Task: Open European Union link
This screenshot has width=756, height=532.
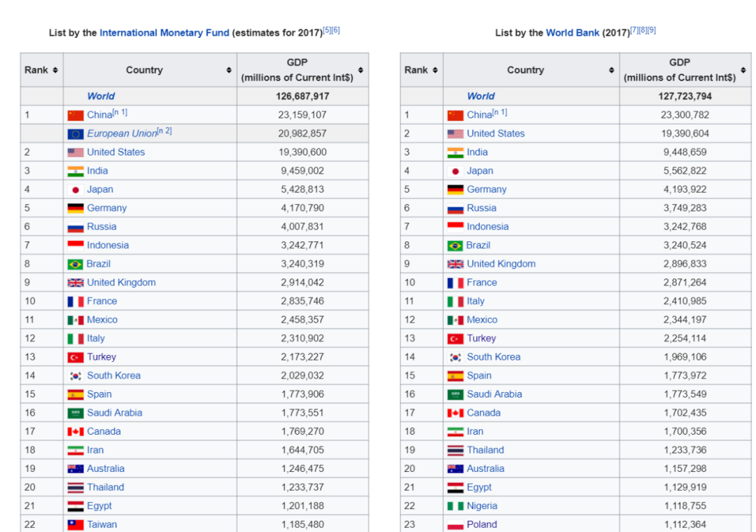Action: [x=122, y=134]
